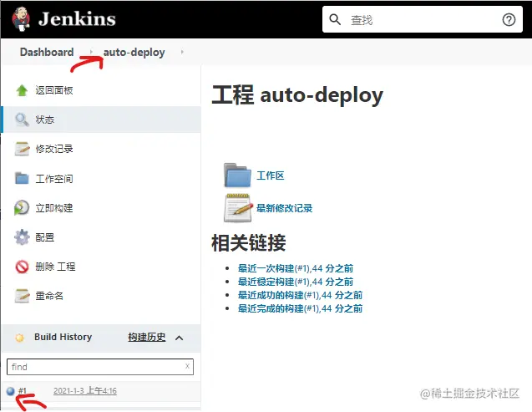The image size is (532, 412).
Task: Open auto-deploy breadcrumb link
Action: pos(134,53)
